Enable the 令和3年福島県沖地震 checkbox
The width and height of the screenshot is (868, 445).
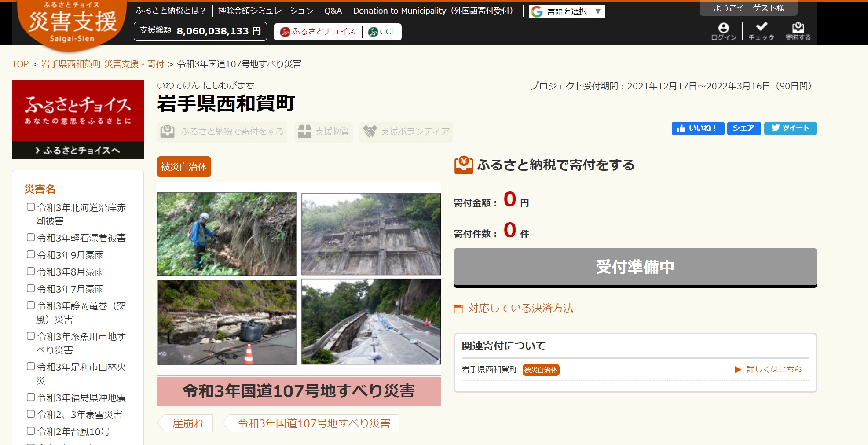click(x=31, y=397)
